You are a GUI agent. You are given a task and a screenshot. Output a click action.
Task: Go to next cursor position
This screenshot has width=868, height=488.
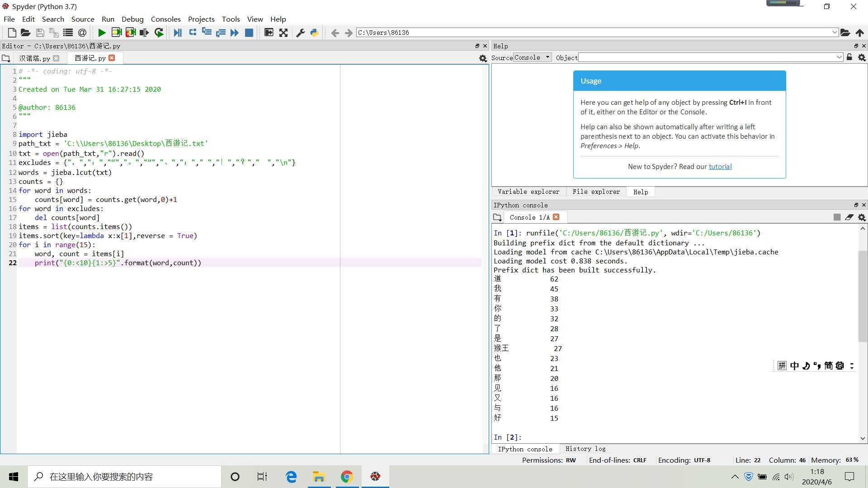[x=349, y=33]
